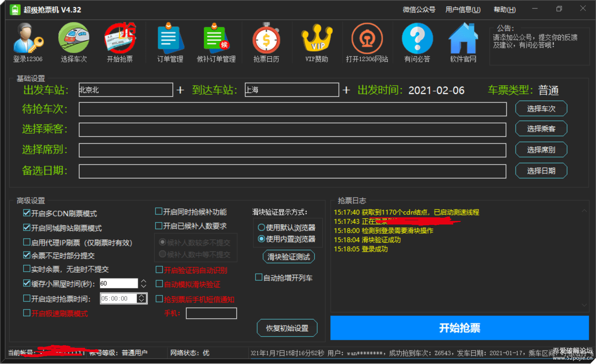Open the 抢票日历 calendar icon

266,38
